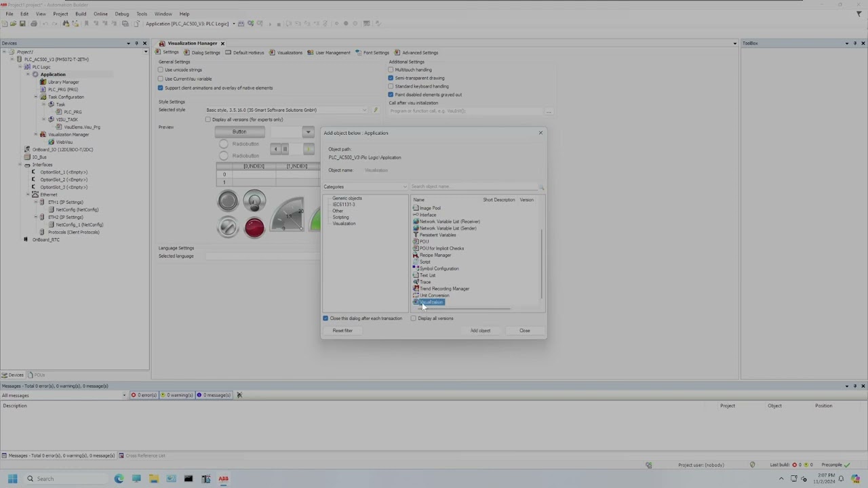The image size is (868, 488).
Task: Click the 0 warning(s) filter button
Action: coord(176,395)
